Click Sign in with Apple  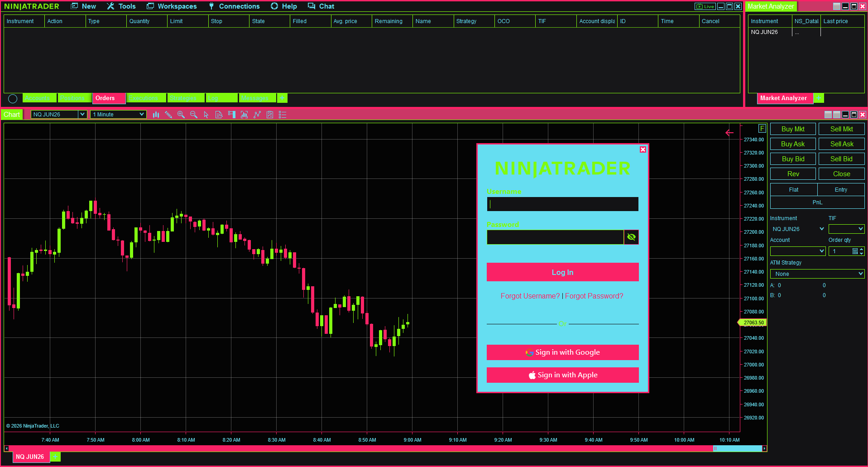562,375
